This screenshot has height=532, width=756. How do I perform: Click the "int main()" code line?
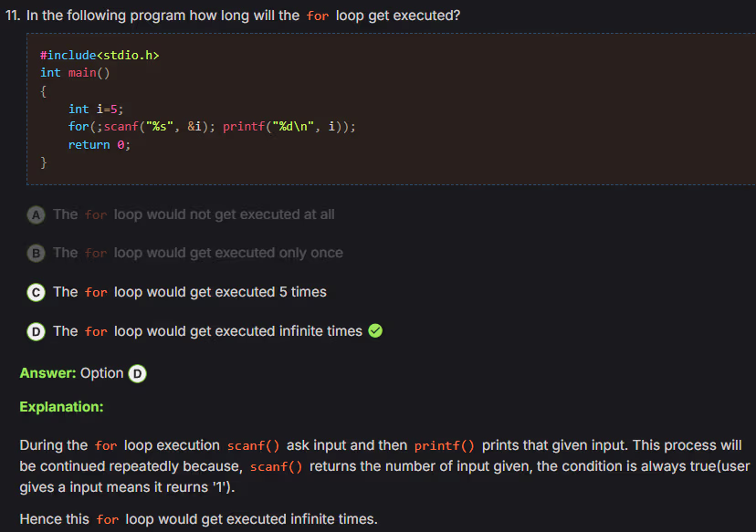tap(74, 72)
